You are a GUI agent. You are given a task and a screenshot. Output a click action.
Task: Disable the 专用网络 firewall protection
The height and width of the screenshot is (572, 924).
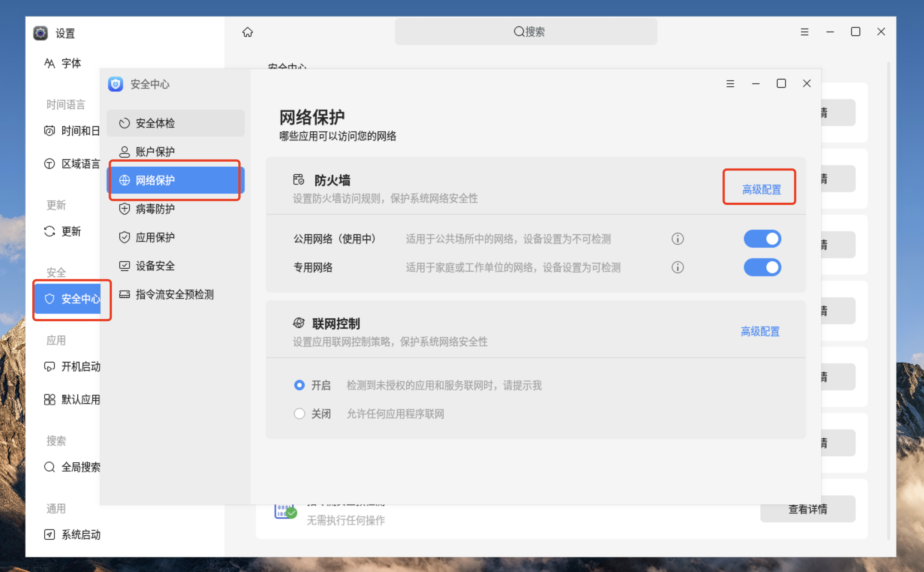pos(762,268)
